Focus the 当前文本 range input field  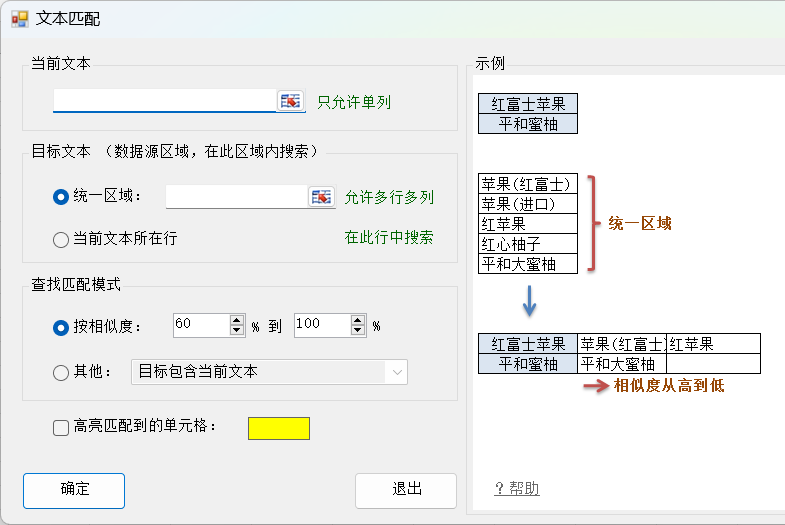(164, 101)
